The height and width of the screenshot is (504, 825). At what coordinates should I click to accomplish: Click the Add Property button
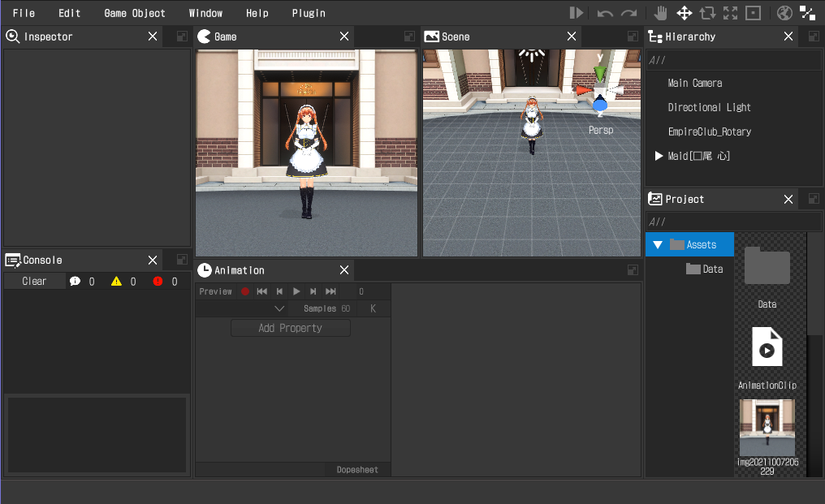tap(290, 328)
